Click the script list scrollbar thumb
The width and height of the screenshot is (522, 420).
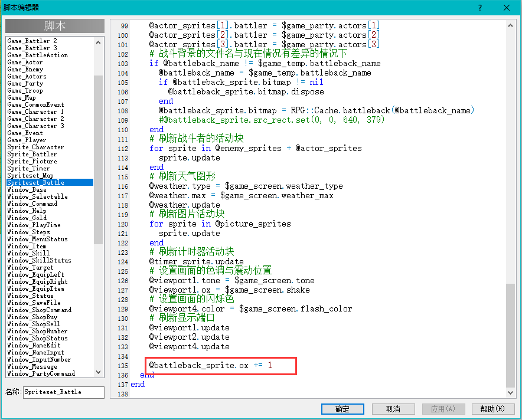pyautogui.click(x=98, y=160)
